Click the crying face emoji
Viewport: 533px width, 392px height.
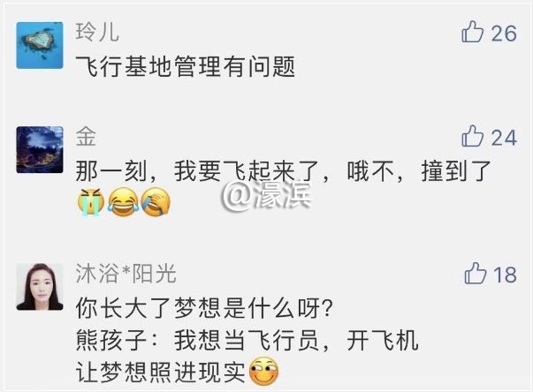pyautogui.click(x=90, y=202)
